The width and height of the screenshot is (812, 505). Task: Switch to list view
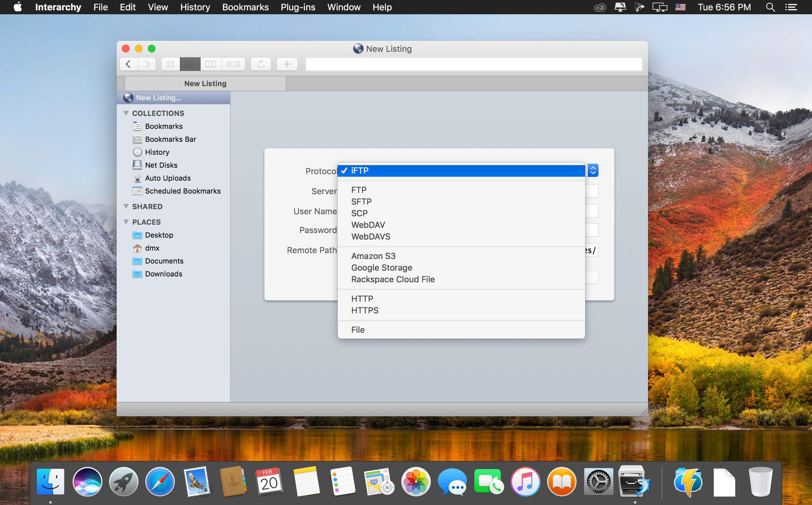[190, 64]
